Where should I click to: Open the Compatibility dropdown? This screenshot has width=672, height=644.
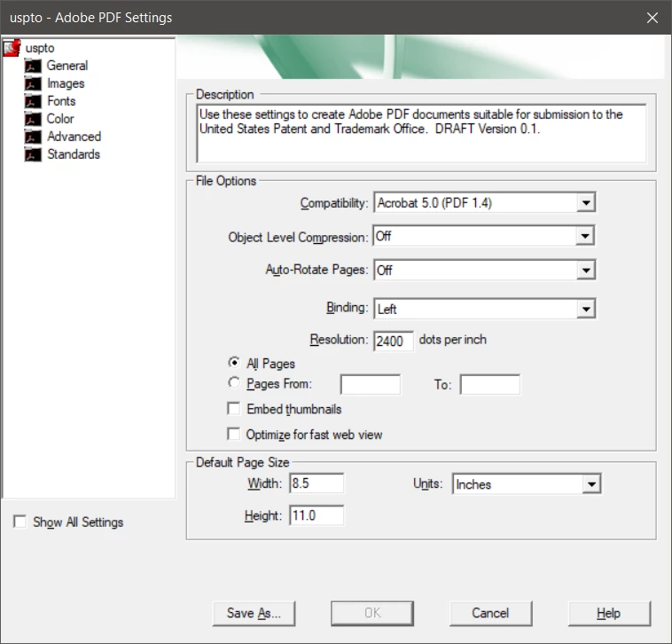tap(485, 202)
